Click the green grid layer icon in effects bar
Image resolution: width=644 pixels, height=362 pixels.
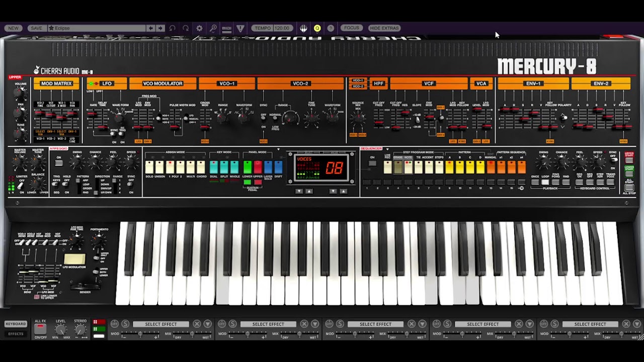[x=99, y=329]
